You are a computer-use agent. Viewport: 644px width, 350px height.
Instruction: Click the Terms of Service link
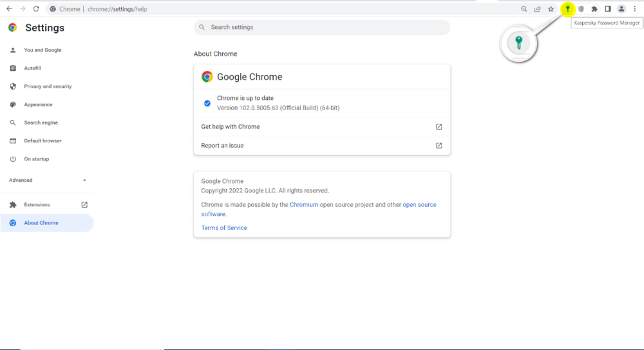coord(224,228)
